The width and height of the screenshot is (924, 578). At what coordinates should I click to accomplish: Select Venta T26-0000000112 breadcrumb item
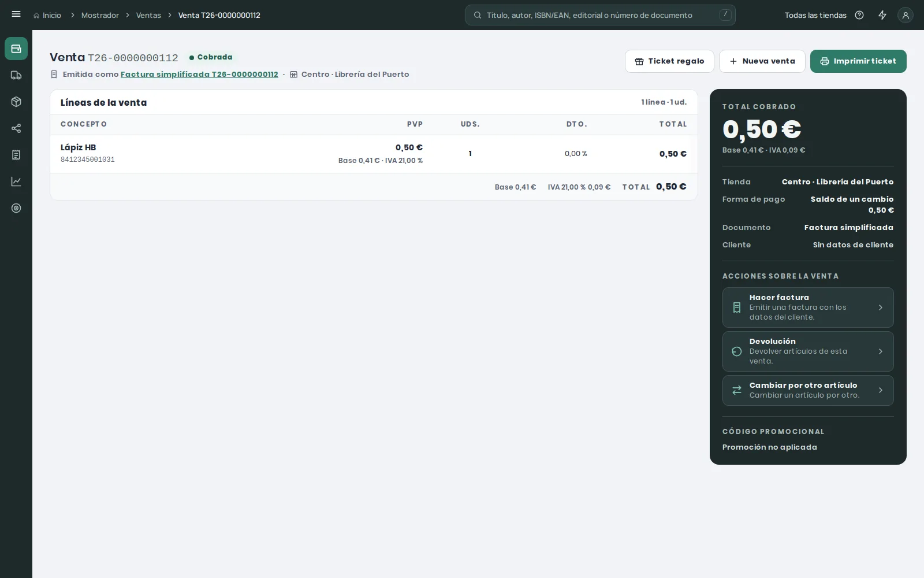(219, 15)
